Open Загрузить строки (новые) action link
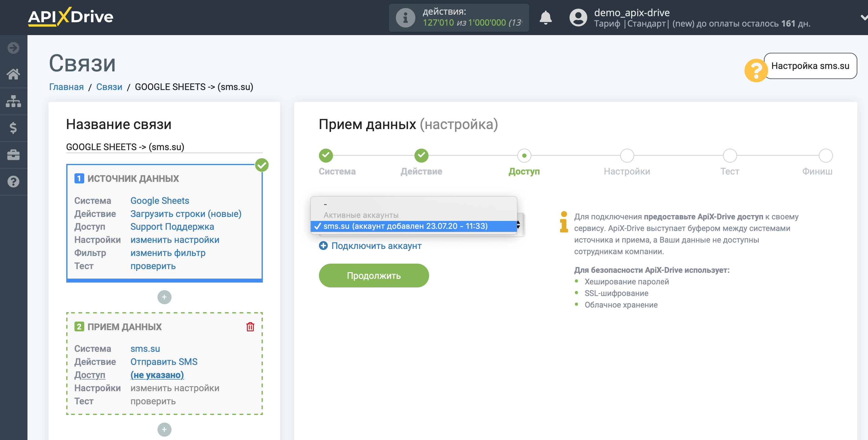The width and height of the screenshot is (868, 440). 186,214
